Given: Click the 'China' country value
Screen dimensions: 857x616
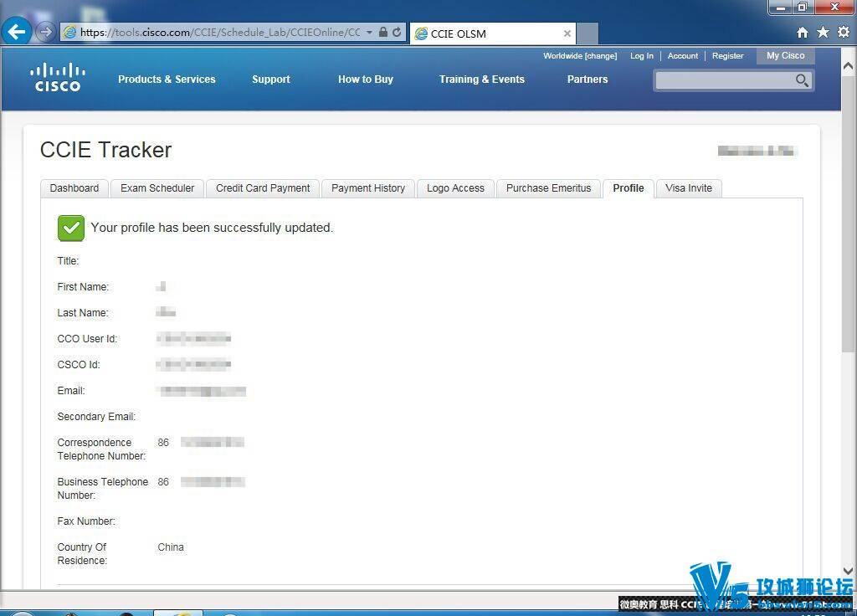Looking at the screenshot, I should tap(171, 547).
